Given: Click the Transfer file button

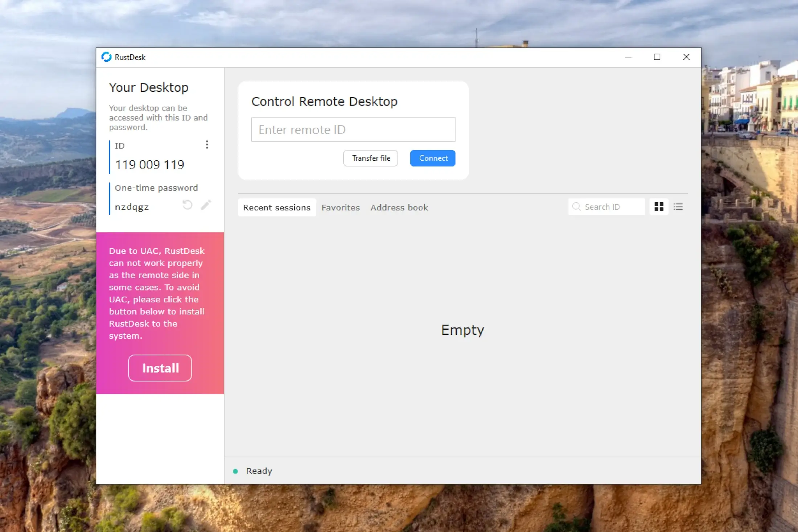Looking at the screenshot, I should tap(371, 158).
